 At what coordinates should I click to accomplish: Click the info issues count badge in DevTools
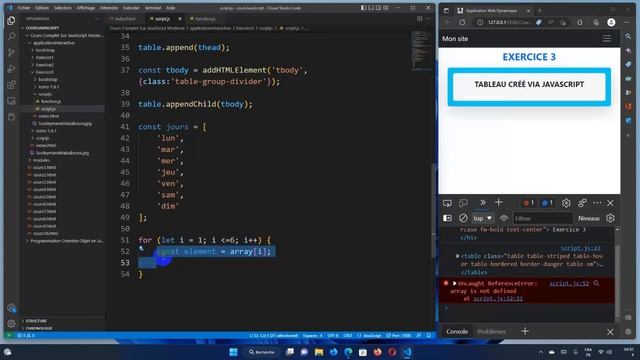[x=547, y=203]
